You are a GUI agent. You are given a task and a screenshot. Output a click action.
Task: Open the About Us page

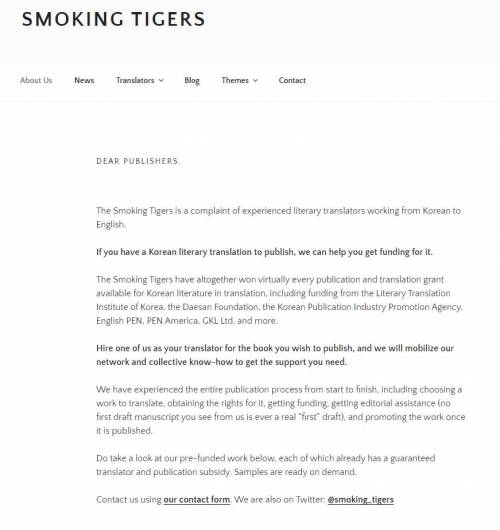point(36,80)
